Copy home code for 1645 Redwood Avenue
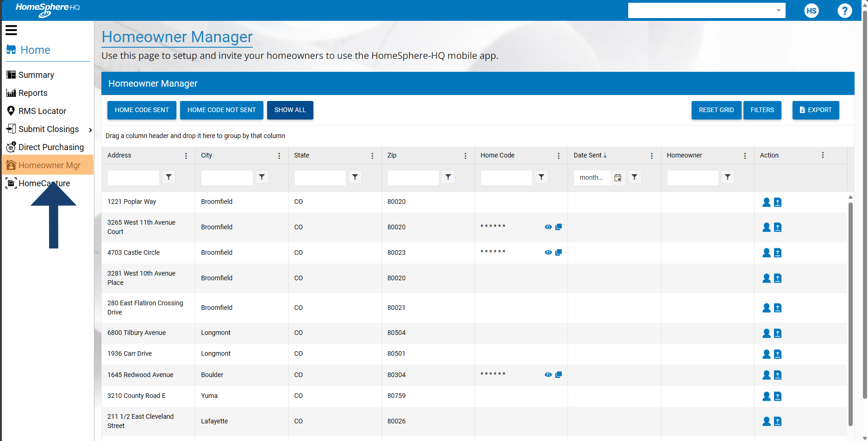 pyautogui.click(x=558, y=375)
